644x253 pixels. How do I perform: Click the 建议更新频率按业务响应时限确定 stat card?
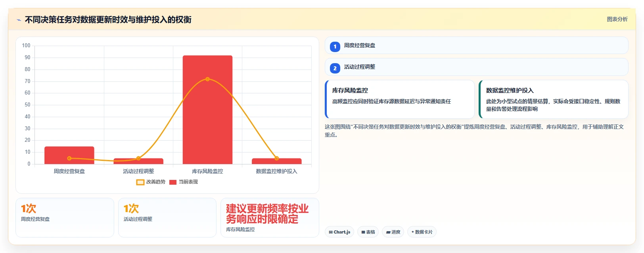point(270,218)
